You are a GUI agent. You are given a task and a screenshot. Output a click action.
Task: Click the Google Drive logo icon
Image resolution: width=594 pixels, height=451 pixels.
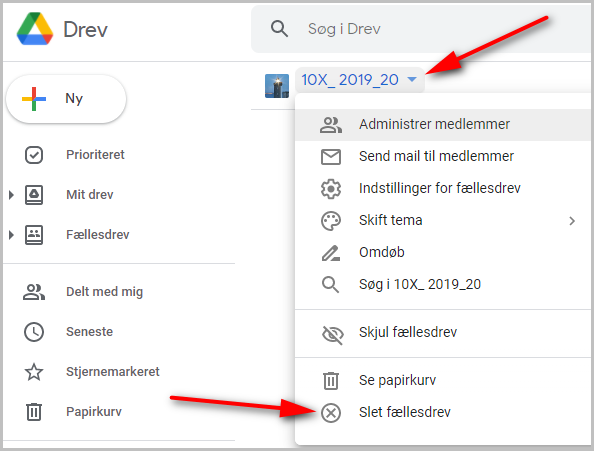point(34,29)
